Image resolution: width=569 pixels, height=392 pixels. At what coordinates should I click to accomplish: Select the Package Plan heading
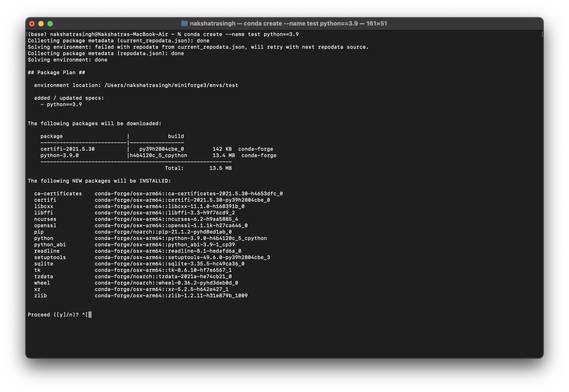coord(56,72)
